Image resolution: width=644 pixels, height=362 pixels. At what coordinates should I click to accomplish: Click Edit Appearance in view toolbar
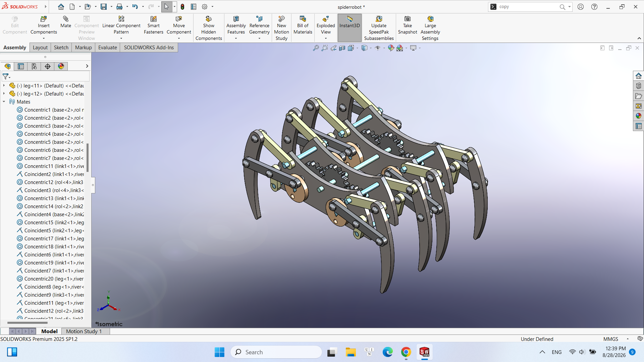tap(391, 48)
